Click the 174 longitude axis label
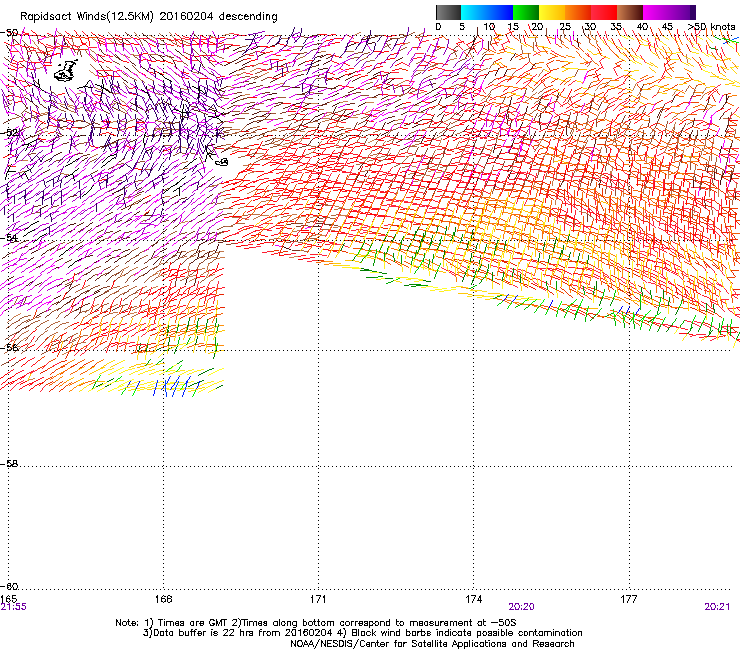Image resolution: width=740 pixels, height=650 pixels. [x=473, y=599]
